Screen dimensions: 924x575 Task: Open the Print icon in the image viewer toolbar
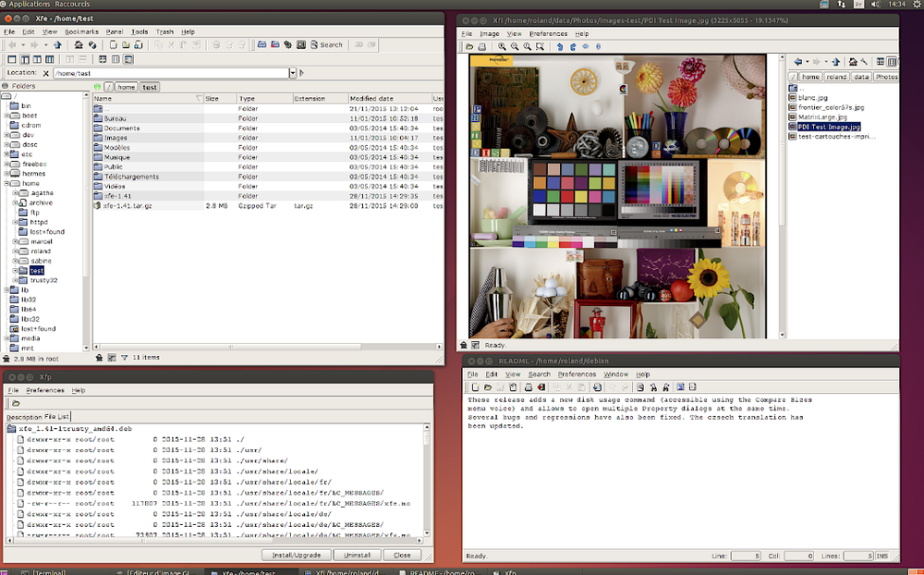[481, 47]
